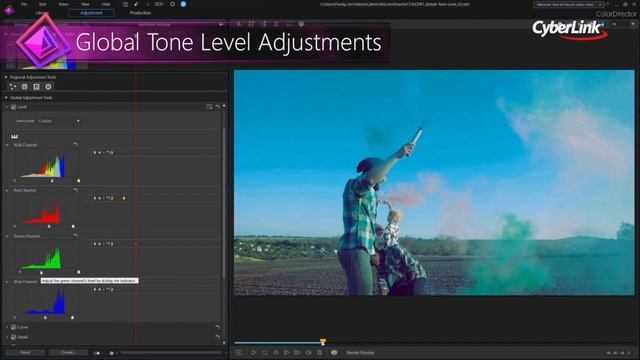Viewport: 640px width, 360px height.
Task: Collapse the RGB Channel expander
Action: coord(7,145)
